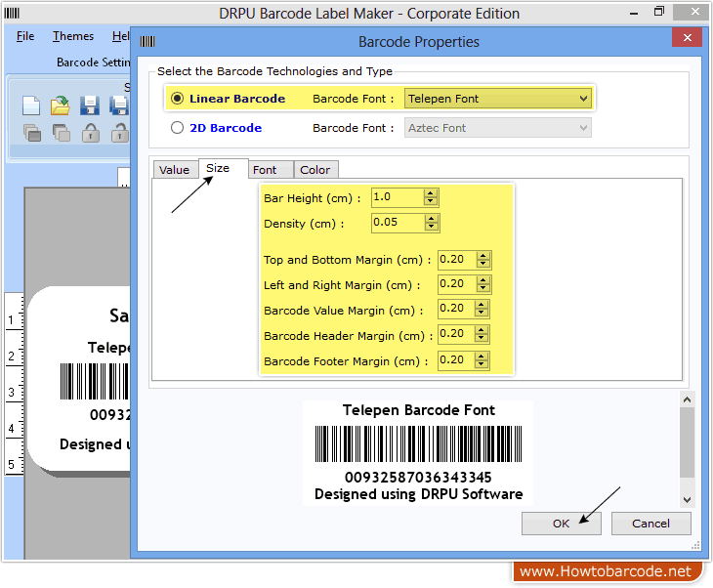Switch to the Value tab
The width and height of the screenshot is (713, 588).
point(175,170)
